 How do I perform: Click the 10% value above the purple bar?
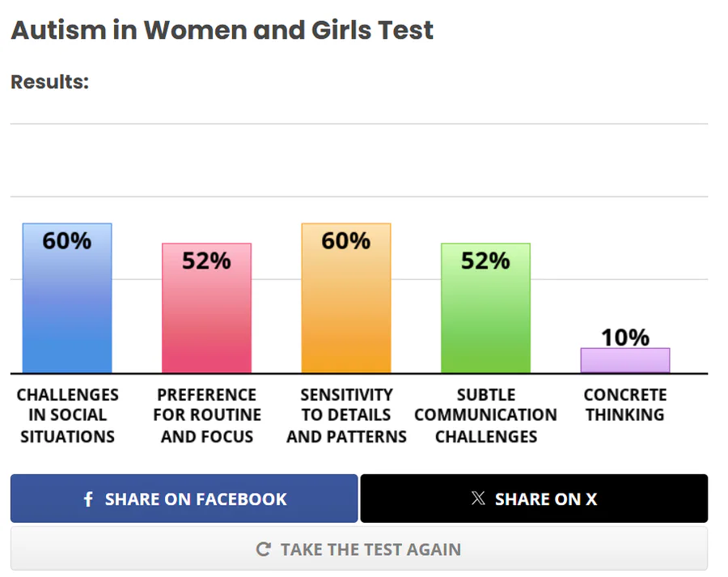coord(625,337)
